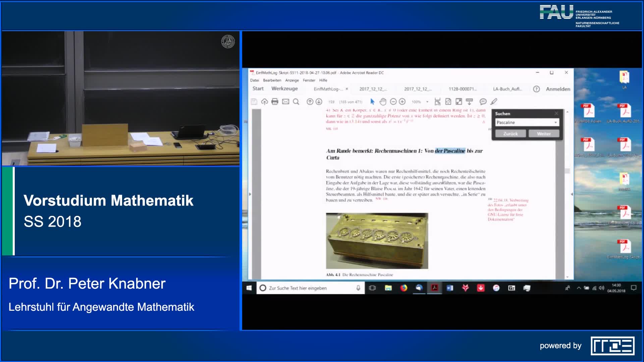
Task: Click the print icon in Acrobat toolbar
Action: coord(275,102)
